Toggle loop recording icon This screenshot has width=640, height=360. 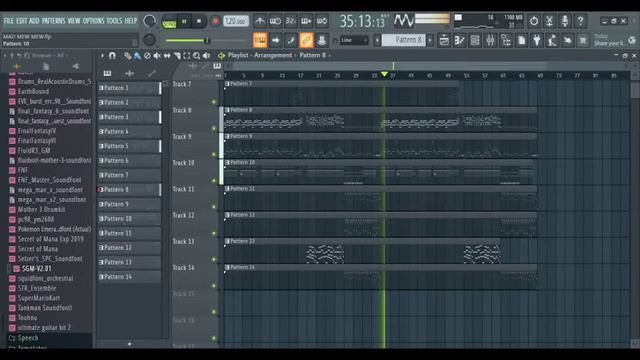pos(322,21)
